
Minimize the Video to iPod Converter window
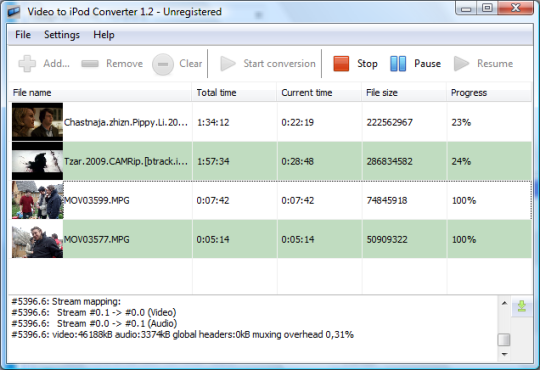click(x=466, y=8)
